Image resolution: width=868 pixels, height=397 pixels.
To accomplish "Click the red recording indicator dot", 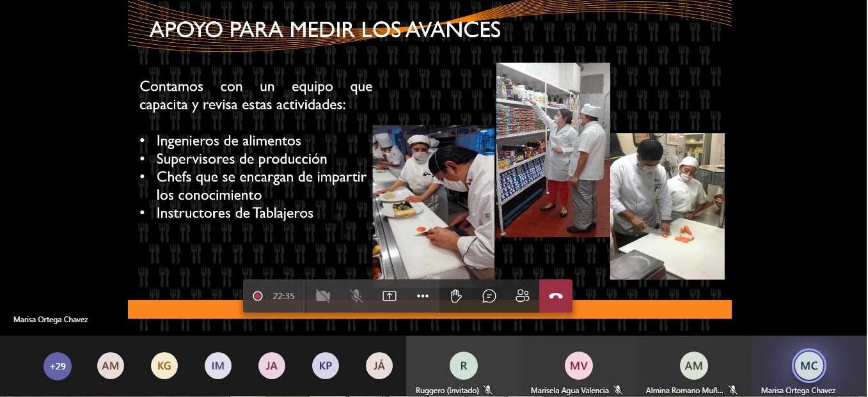I will [258, 296].
